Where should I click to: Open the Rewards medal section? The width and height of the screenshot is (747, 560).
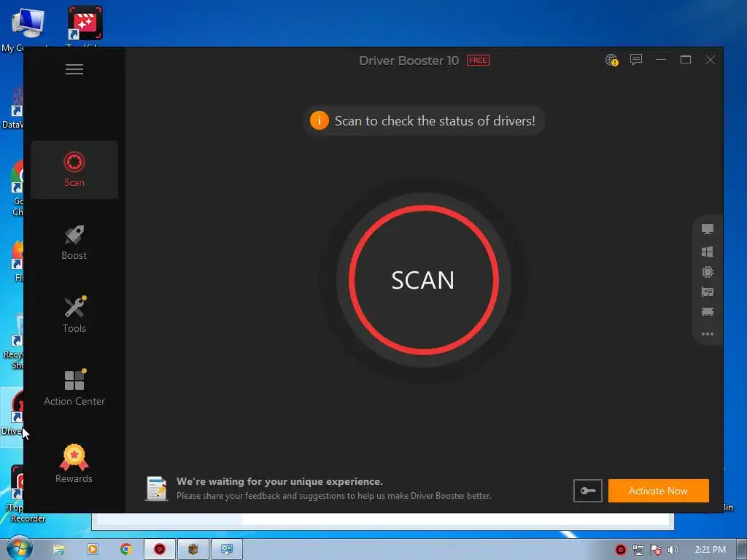click(x=74, y=464)
